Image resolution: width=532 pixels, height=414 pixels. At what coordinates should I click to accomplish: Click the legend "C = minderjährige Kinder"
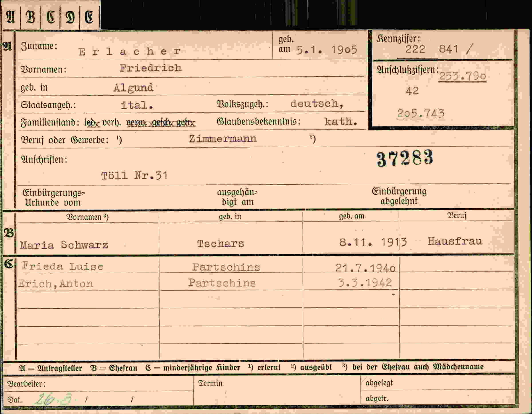[x=193, y=367]
